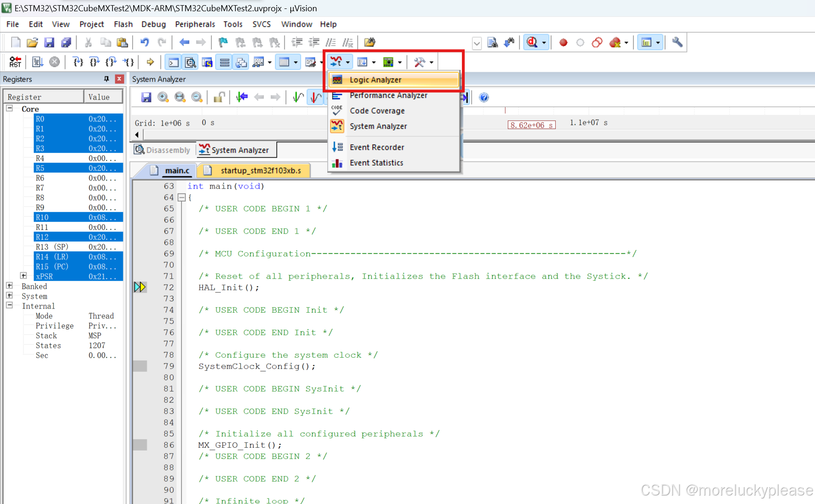Jump to cursor with blue arrow icon
Image resolution: width=815 pixels, height=504 pixels.
click(x=242, y=97)
